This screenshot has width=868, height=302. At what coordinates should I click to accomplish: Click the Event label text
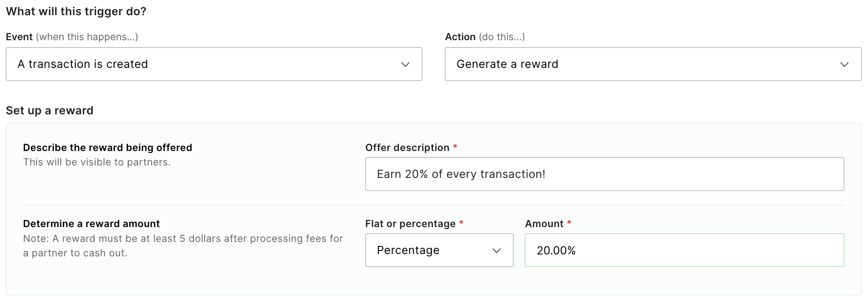point(19,36)
